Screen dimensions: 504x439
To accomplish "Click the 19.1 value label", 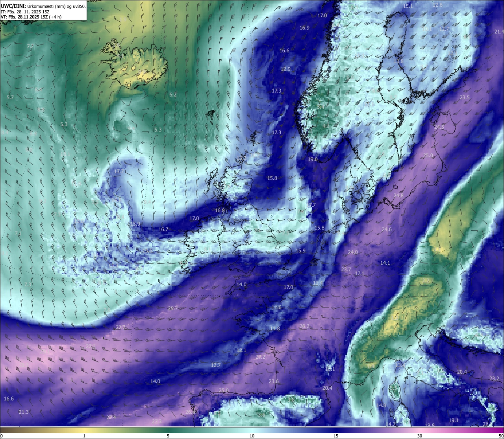I will pyautogui.click(x=454, y=420).
